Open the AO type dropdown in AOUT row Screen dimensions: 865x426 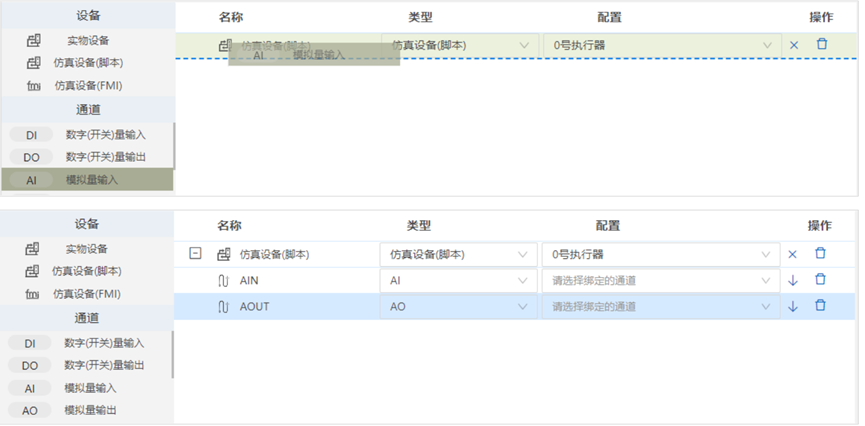458,306
